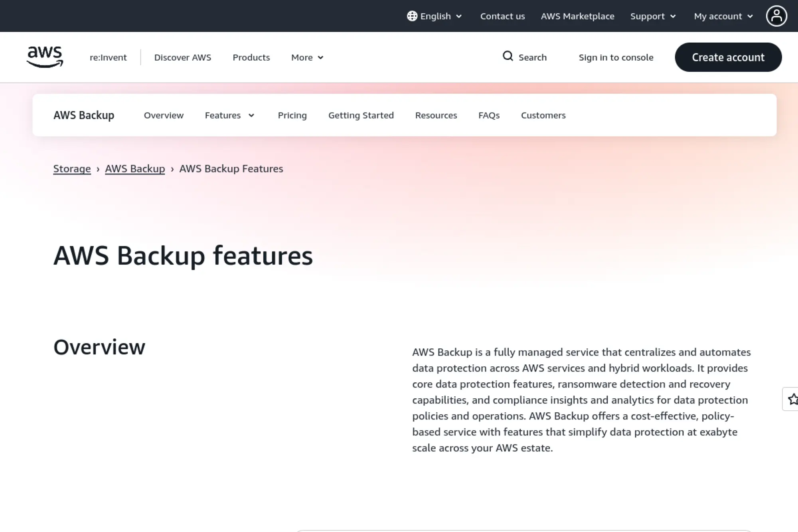Click the AWS logo
Image resolution: width=798 pixels, height=532 pixels.
(x=45, y=57)
